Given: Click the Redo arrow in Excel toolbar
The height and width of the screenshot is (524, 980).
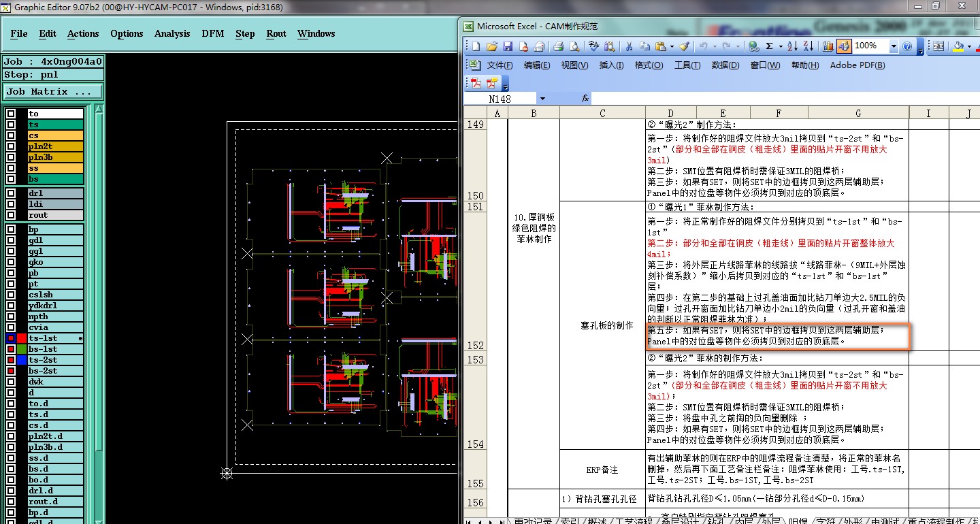Looking at the screenshot, I should (x=727, y=46).
